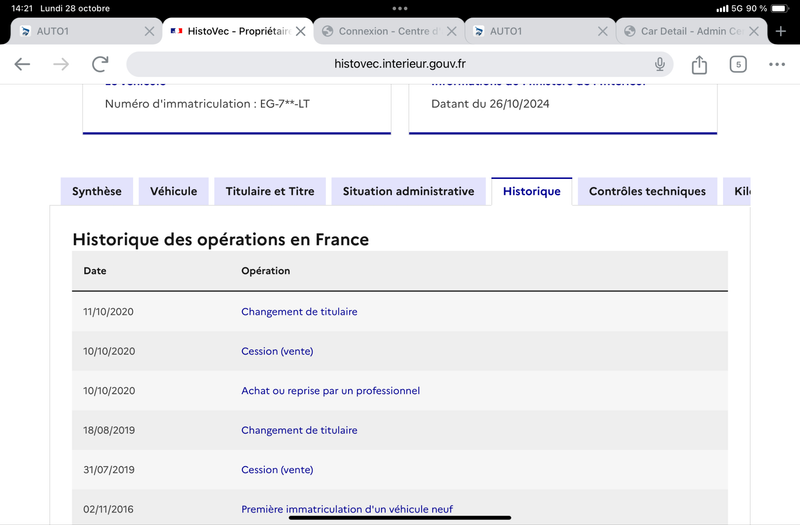
Task: Select the date 11/10/2020
Action: [108, 312]
